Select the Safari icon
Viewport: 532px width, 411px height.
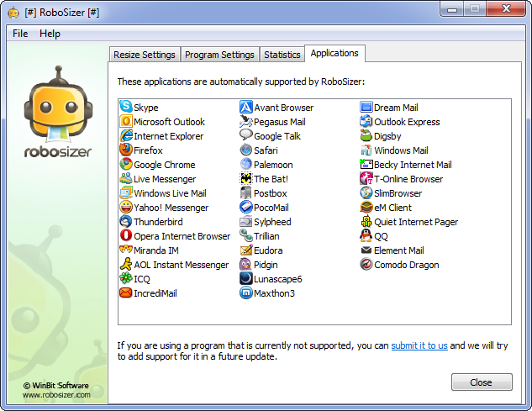click(x=246, y=150)
